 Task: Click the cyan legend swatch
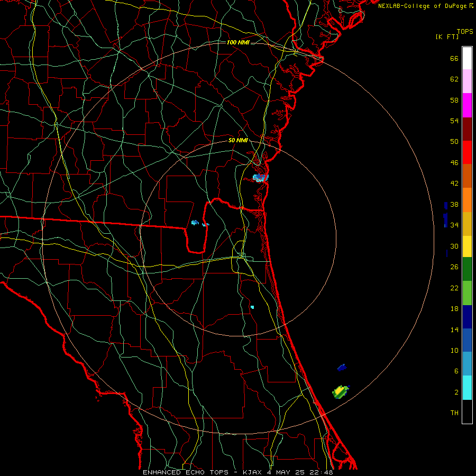467,388
